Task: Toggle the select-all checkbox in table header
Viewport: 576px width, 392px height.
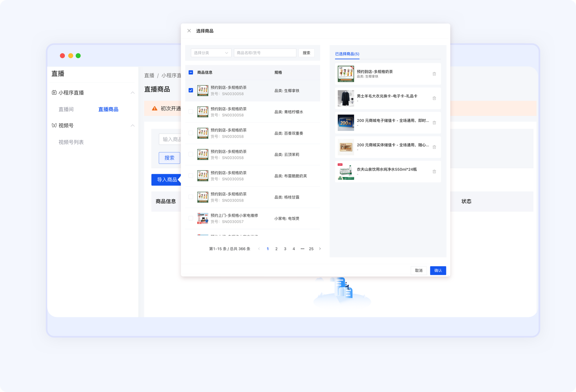Action: (x=191, y=72)
